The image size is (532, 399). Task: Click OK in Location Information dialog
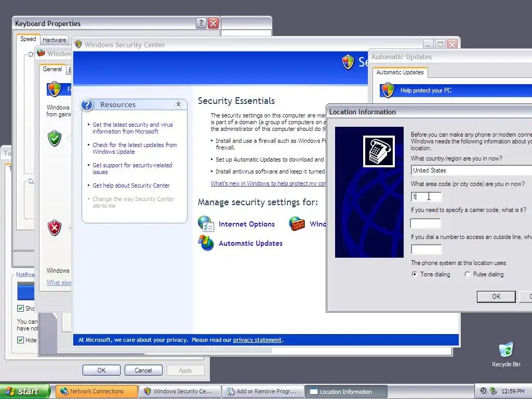[x=496, y=297]
